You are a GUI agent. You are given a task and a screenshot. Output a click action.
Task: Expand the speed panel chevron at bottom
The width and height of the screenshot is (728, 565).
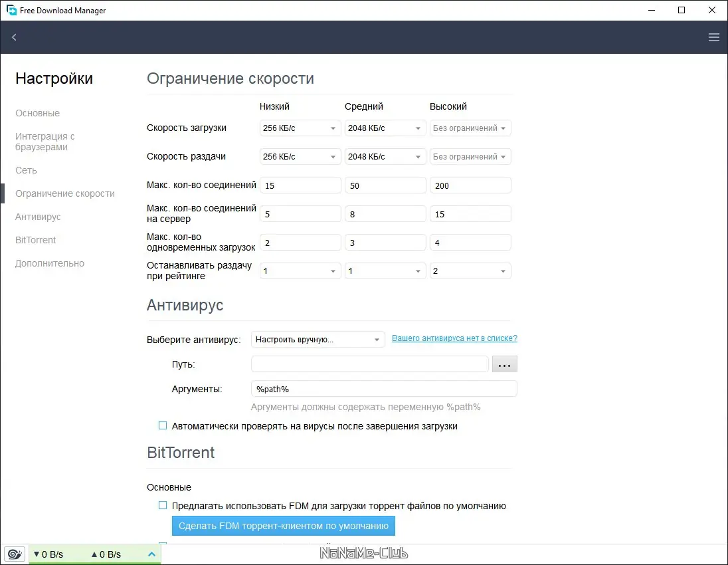[x=151, y=554]
